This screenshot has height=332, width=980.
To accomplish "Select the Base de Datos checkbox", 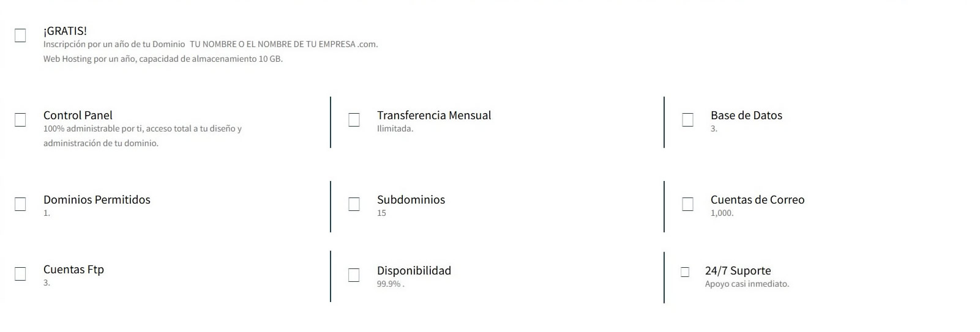I will click(687, 120).
